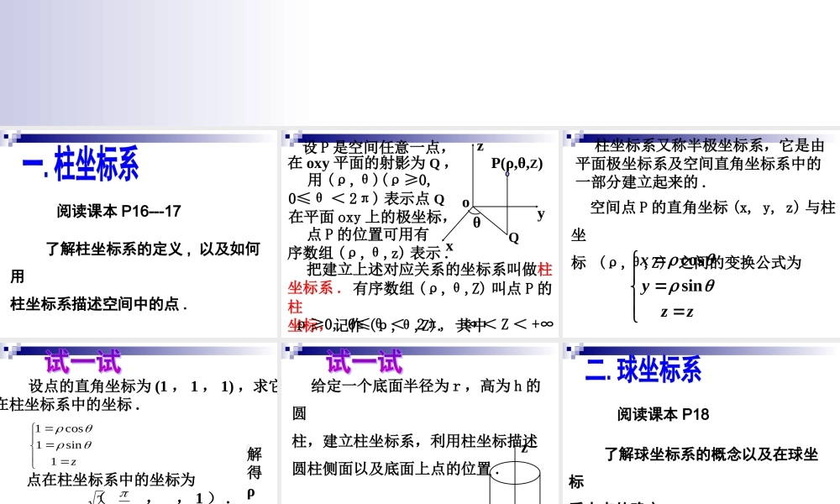Click the red text 坐标系.

tap(314, 288)
